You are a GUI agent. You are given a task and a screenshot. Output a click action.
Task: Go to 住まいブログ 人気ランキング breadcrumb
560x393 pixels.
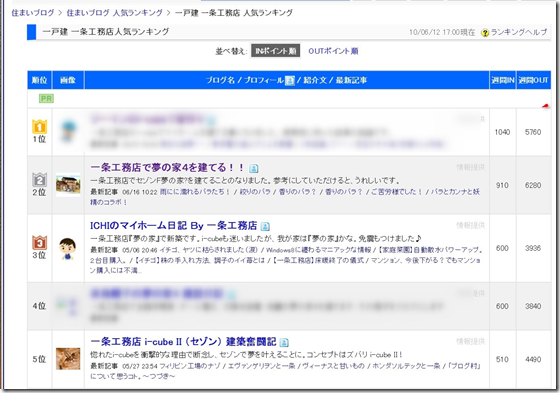[x=115, y=13]
